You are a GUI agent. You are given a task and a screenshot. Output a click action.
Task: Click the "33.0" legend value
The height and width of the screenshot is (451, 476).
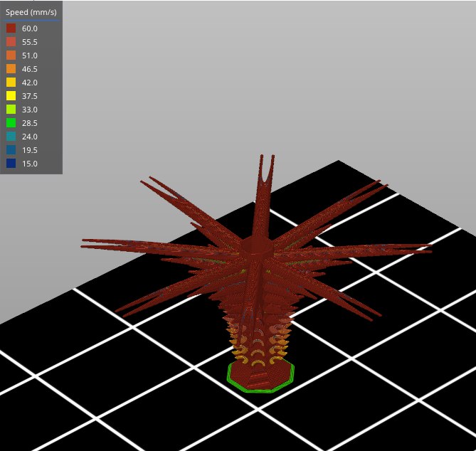30,110
